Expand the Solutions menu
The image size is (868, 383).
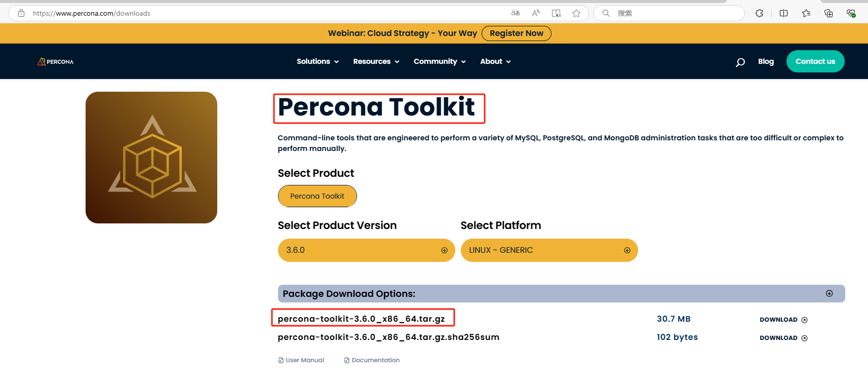[318, 61]
